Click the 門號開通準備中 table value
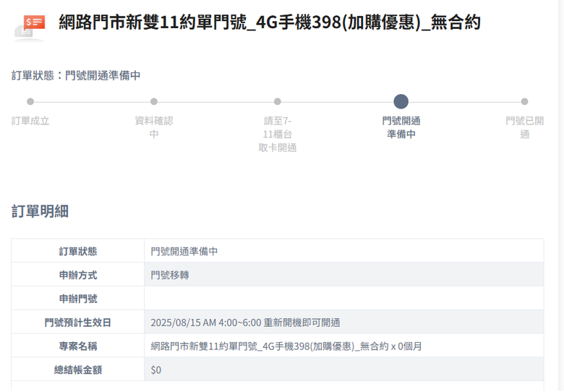564x392 pixels. (184, 252)
